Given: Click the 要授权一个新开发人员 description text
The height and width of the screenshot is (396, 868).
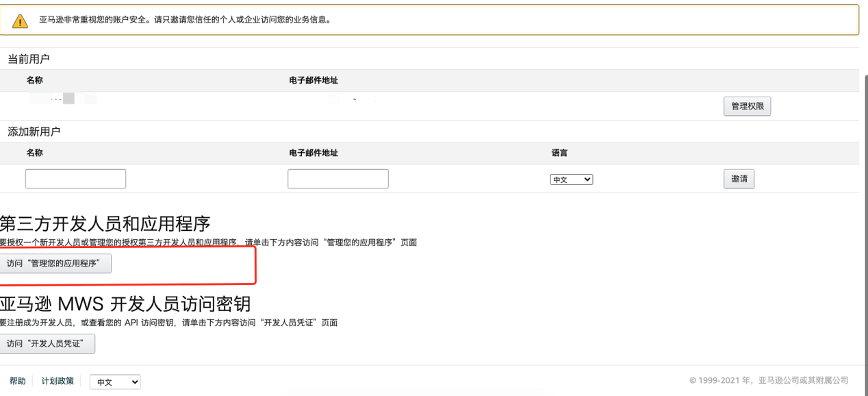Looking at the screenshot, I should (x=209, y=243).
